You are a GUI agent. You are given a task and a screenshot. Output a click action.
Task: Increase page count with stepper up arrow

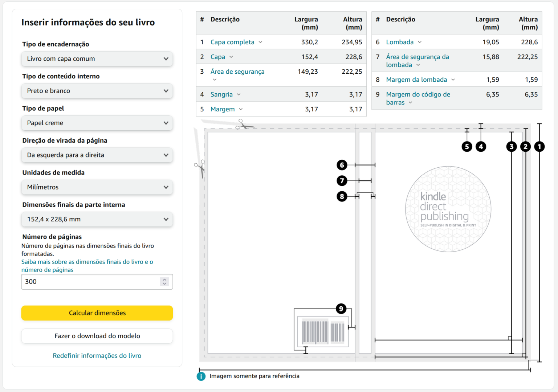[165, 279]
